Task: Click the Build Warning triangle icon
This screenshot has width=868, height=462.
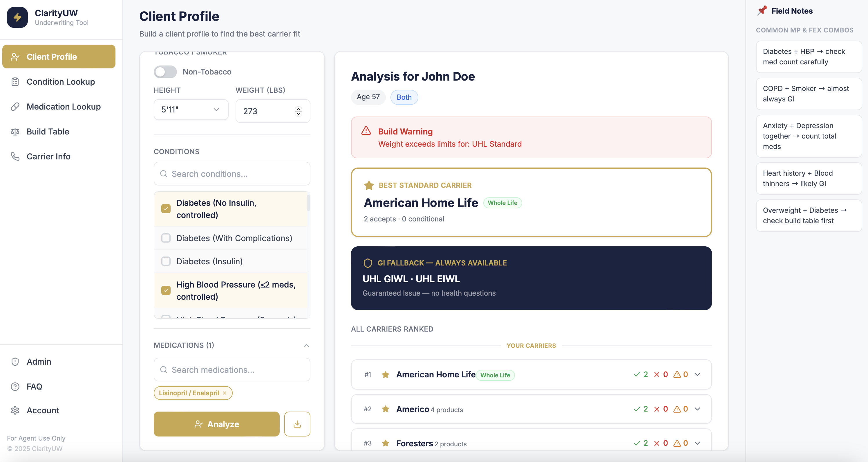Action: pos(366,131)
